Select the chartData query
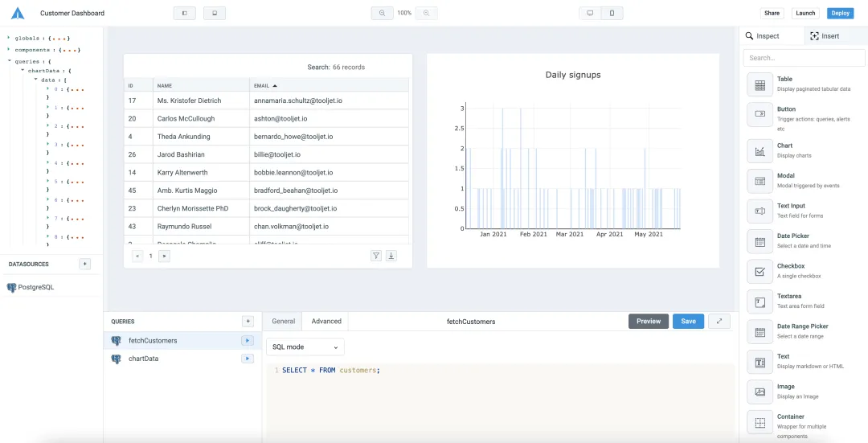Viewport: 868px width, 443px height. point(143,359)
